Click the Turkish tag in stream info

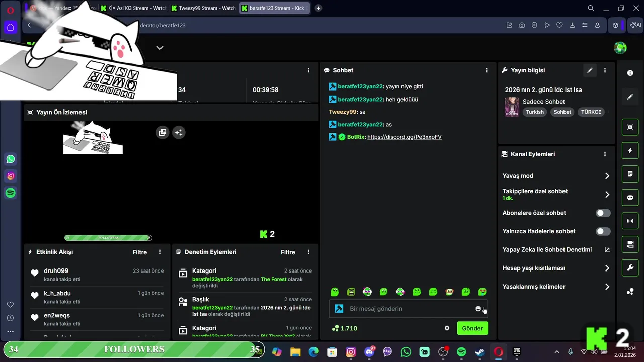pyautogui.click(x=535, y=112)
